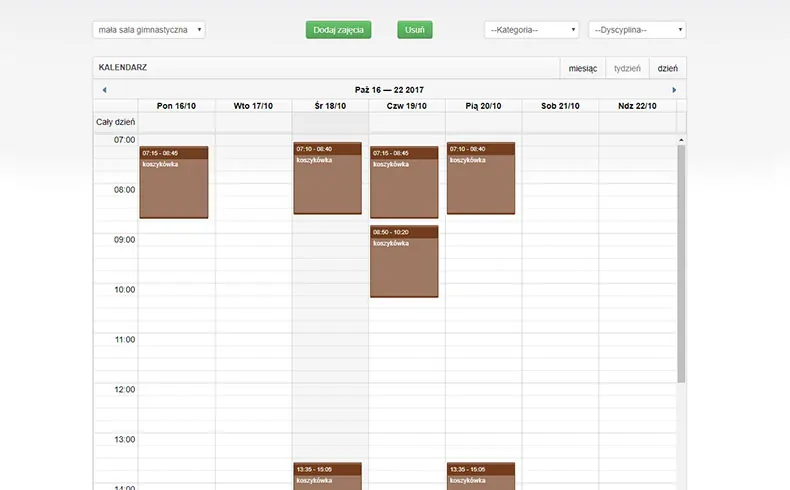Screen dimensions: 790x490
Task: Click the Dodaj zajęcia button
Action: (338, 30)
